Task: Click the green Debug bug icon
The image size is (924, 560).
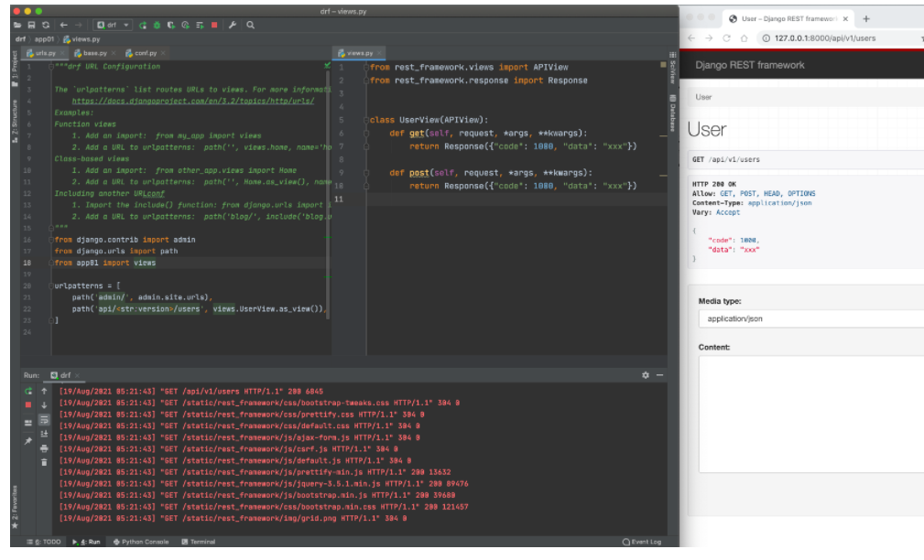Action: 157,26
